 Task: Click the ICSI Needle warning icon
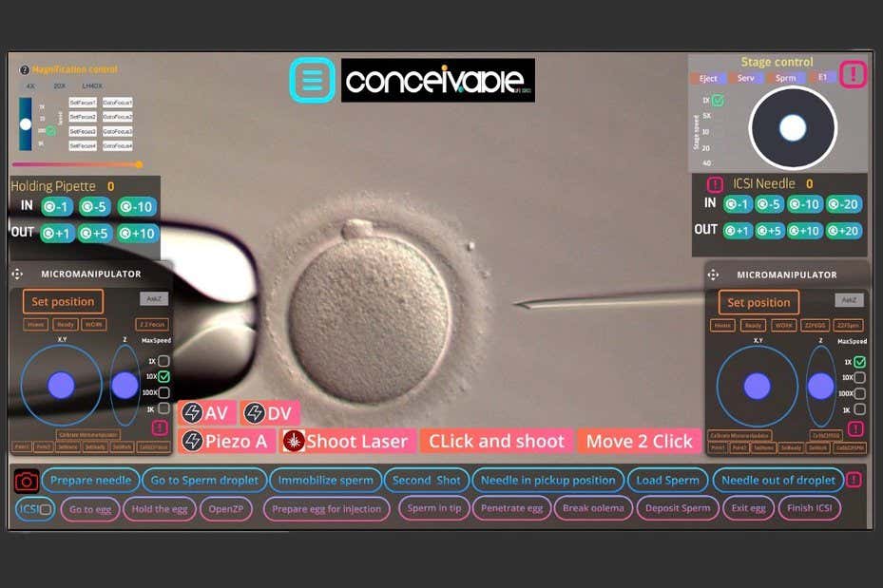[x=715, y=184]
